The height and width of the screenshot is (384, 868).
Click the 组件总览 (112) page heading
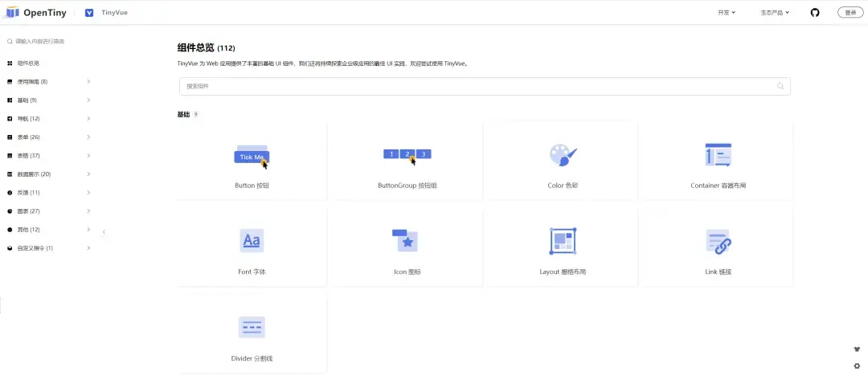click(206, 48)
